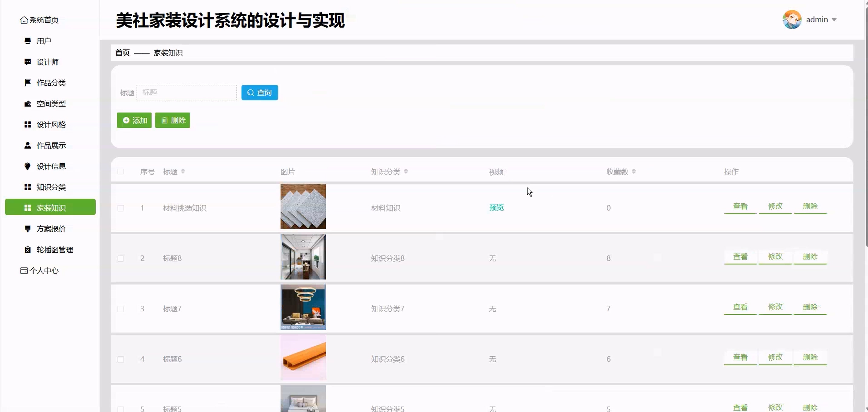Toggle the select-all checkbox in table header

point(121,172)
